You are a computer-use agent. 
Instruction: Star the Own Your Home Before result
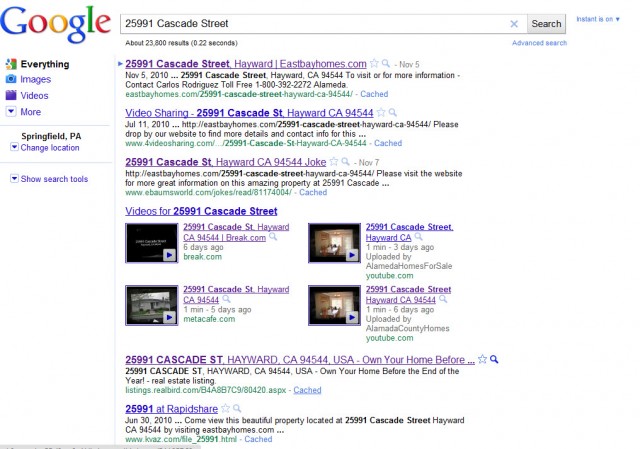482,359
